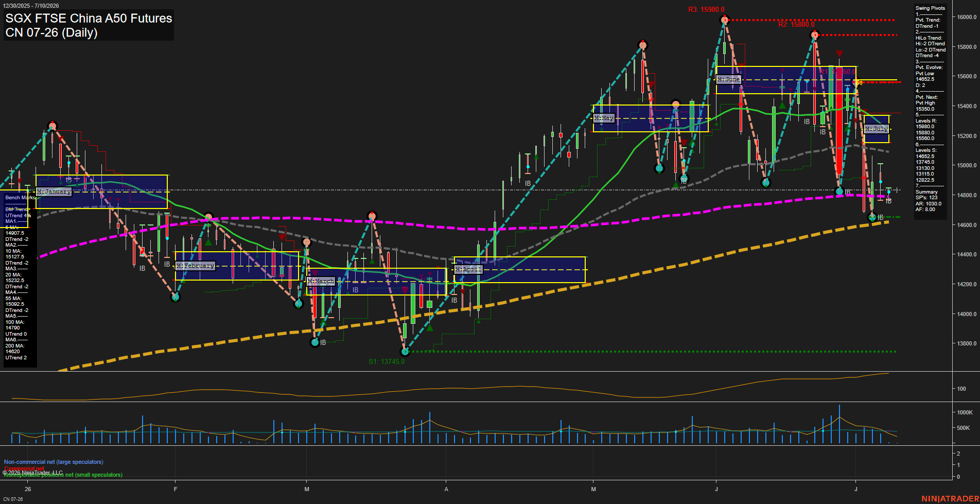Image resolution: width=980 pixels, height=504 pixels.
Task: Click the SP's: 123 value
Action: point(926,198)
